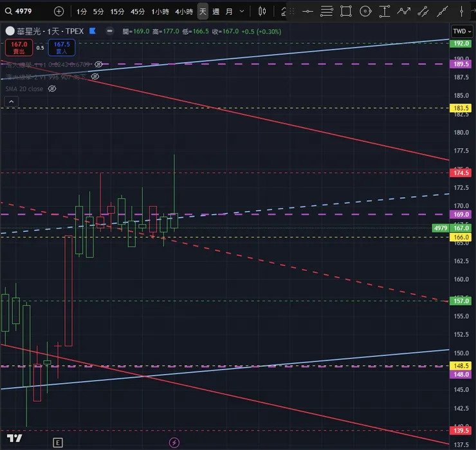Open the TWD currency dropdown

coord(462,32)
